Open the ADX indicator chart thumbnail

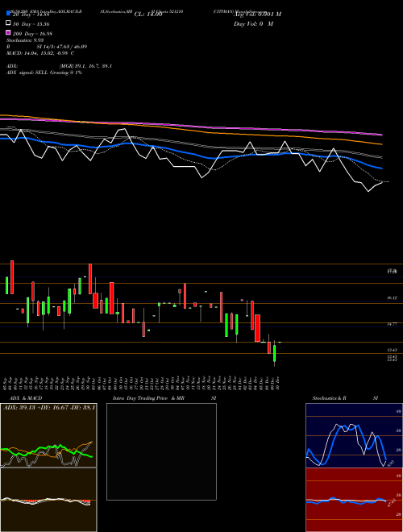coord(48,435)
